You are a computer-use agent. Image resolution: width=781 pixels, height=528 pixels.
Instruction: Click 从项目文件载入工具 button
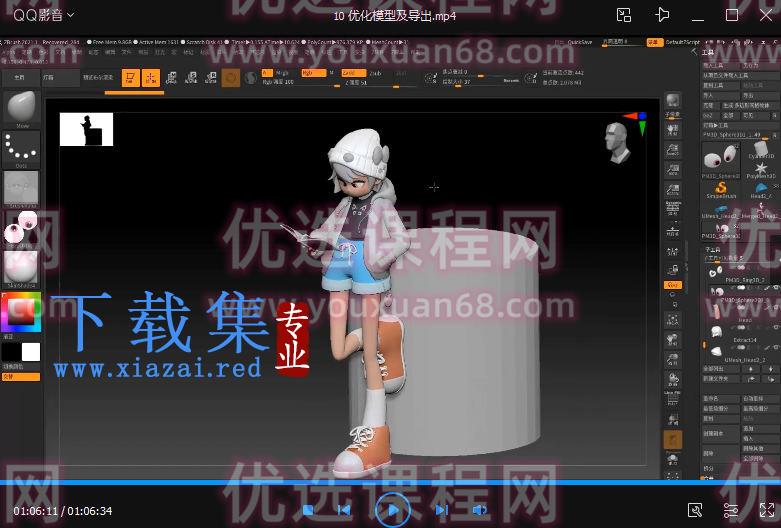pos(740,75)
